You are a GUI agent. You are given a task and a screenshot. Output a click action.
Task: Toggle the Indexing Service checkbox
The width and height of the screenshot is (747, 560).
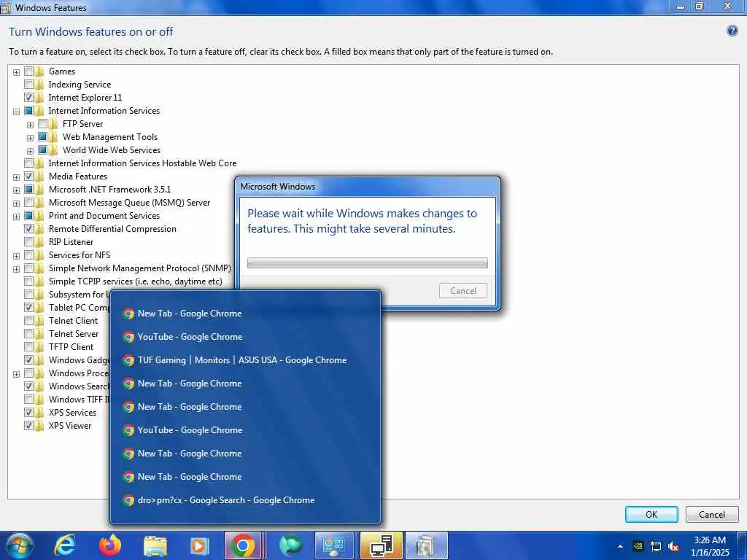(x=28, y=85)
